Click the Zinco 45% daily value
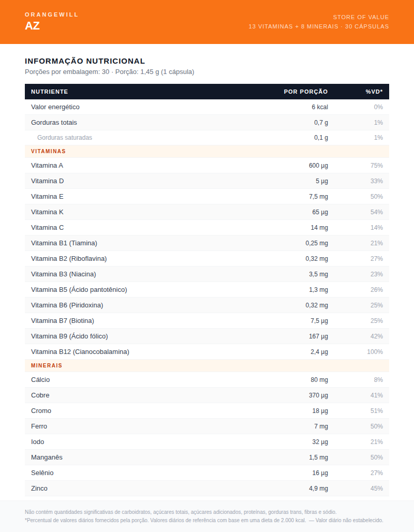This screenshot has width=414, height=532. pos(376,489)
